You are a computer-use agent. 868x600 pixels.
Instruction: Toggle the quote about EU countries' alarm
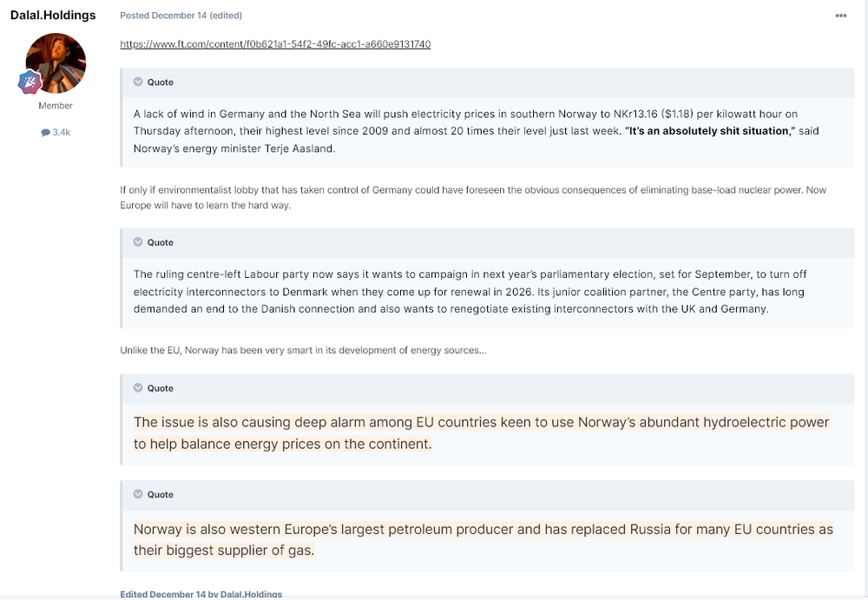point(138,388)
